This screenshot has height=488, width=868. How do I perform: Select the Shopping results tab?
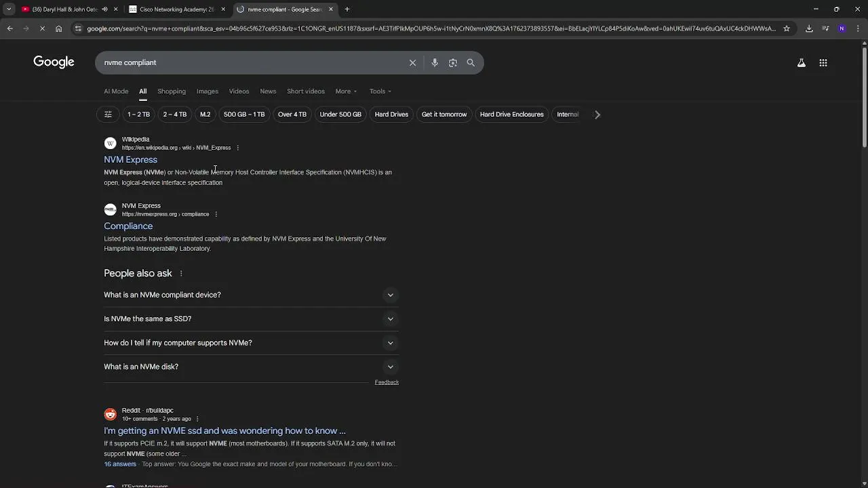(172, 91)
